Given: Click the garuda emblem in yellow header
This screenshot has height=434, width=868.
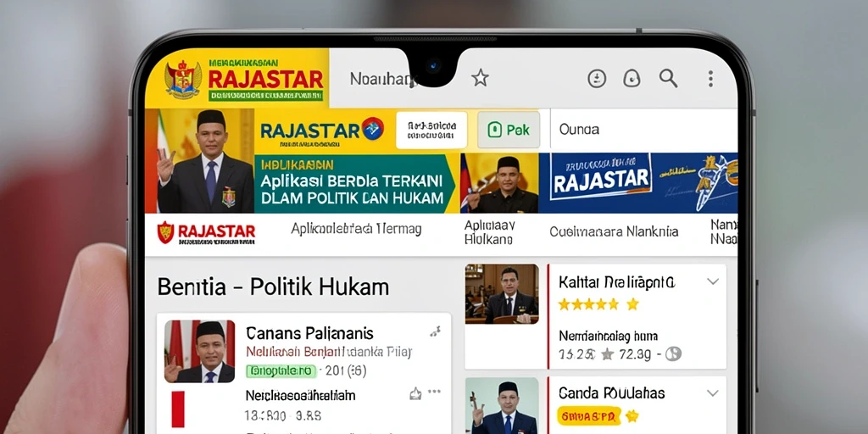Looking at the screenshot, I should (183, 79).
